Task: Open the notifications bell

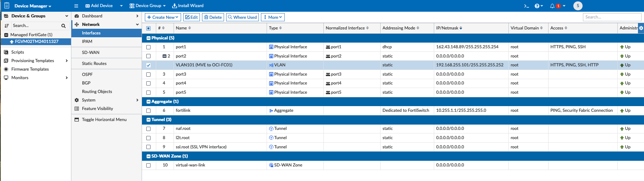Action: click(552, 6)
